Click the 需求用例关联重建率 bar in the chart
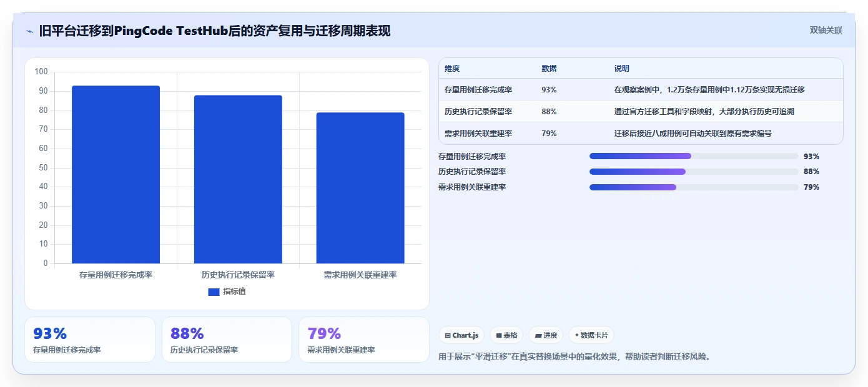Viewport: 868px width, 387px height. click(360, 188)
